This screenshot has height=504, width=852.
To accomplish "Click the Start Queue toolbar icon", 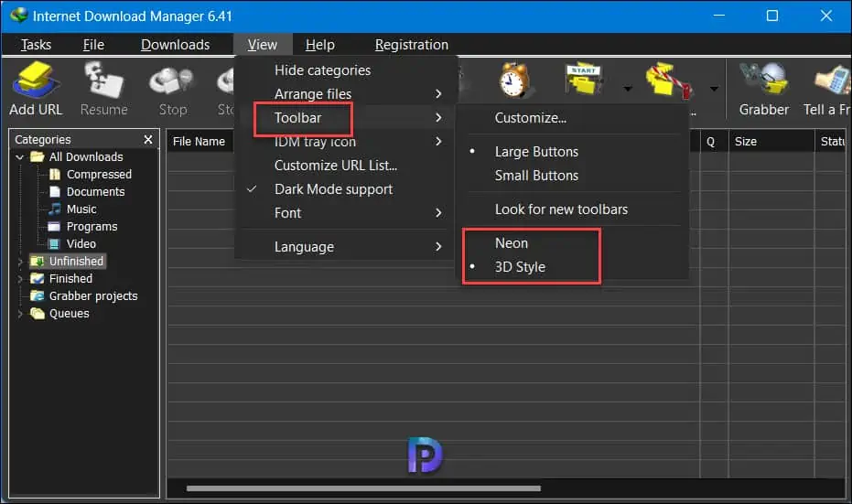I will point(583,80).
